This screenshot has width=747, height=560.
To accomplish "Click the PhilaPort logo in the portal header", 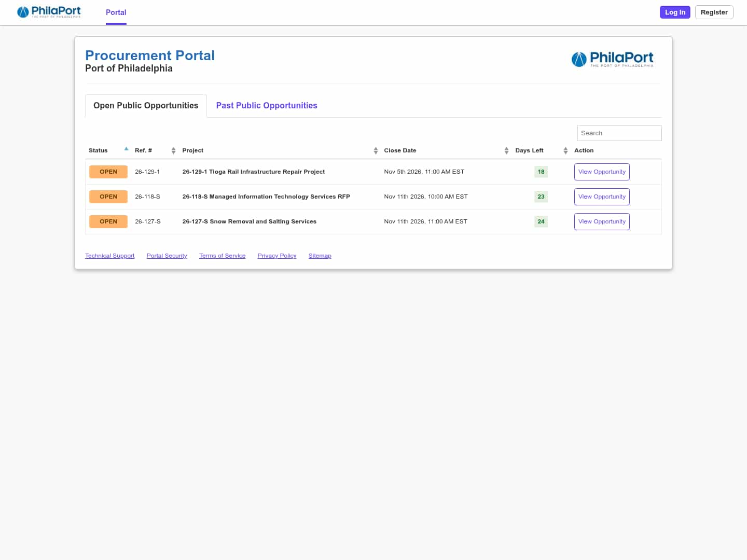I will 612,59.
